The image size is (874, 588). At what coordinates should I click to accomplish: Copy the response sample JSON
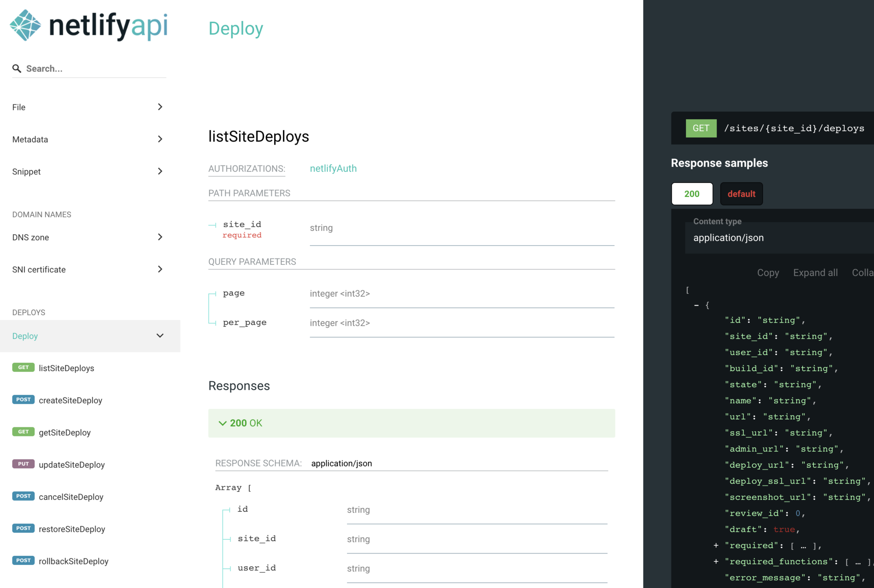768,273
